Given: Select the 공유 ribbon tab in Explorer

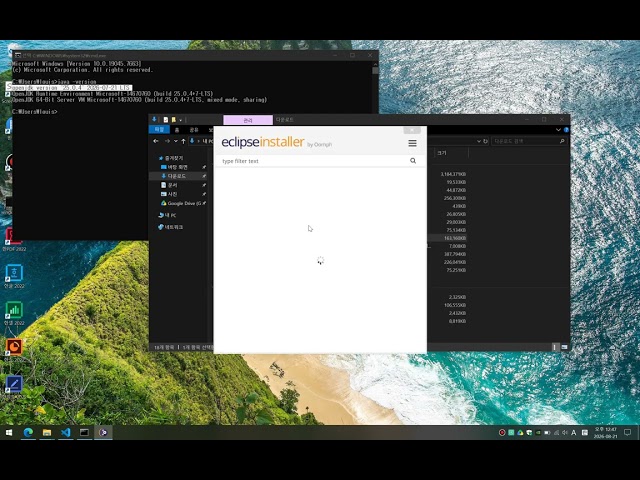Looking at the screenshot, I should (194, 130).
